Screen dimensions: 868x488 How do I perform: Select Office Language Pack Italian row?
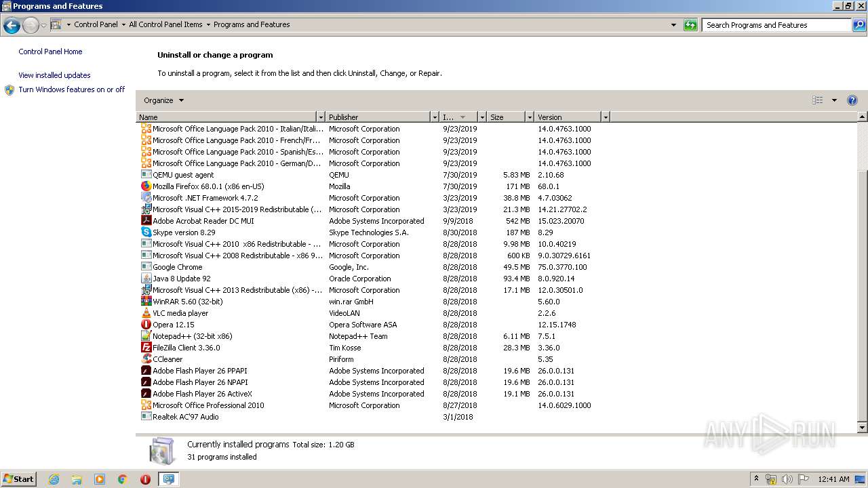pyautogui.click(x=372, y=129)
